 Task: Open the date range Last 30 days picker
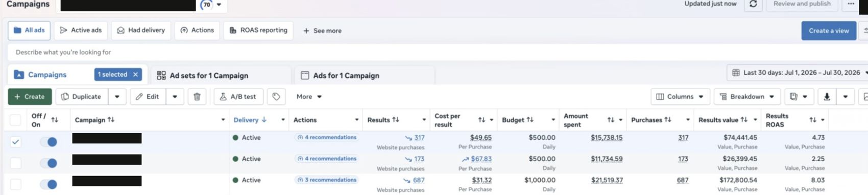pos(798,73)
